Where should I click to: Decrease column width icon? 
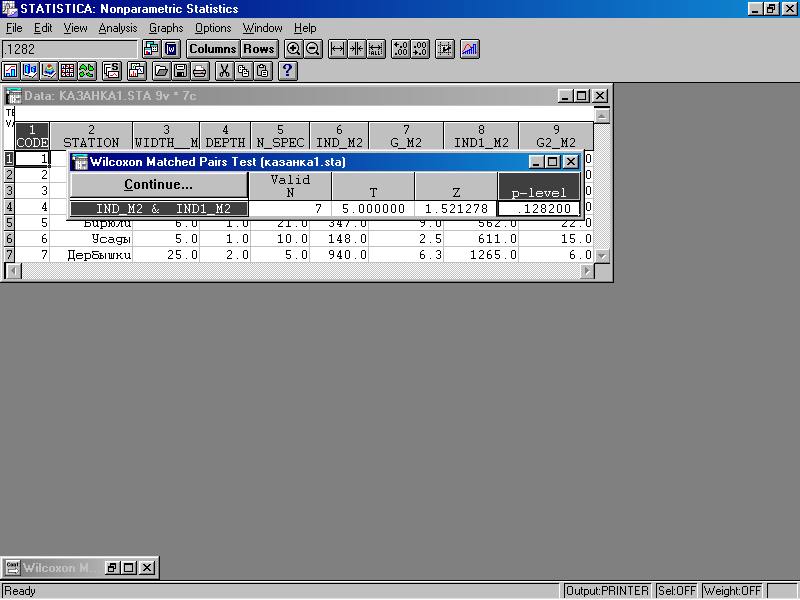357,49
